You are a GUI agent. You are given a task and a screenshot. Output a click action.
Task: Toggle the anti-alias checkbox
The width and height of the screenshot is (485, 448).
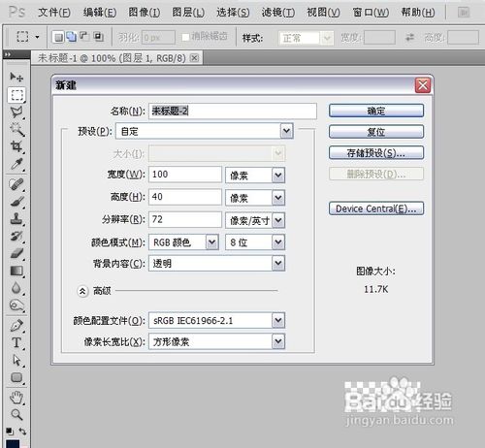pos(185,38)
